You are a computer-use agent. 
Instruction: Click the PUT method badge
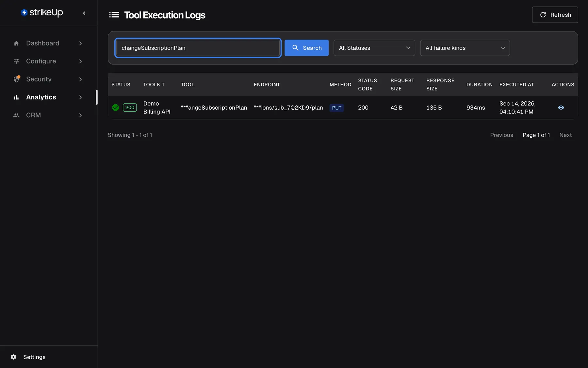click(336, 108)
